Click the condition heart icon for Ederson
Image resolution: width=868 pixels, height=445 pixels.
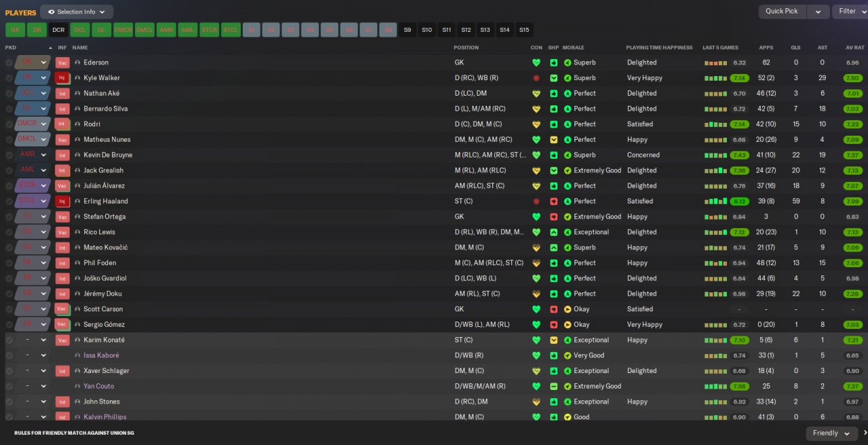tap(536, 62)
